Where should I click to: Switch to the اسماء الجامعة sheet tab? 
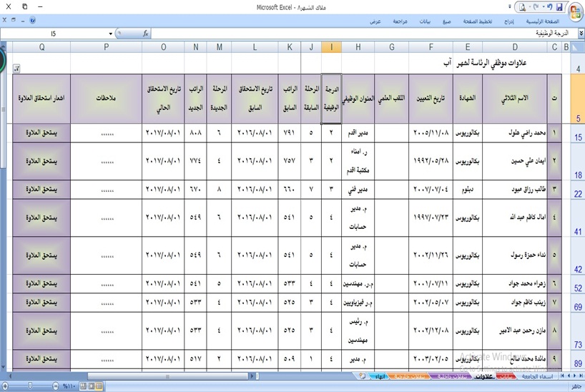coord(536,376)
